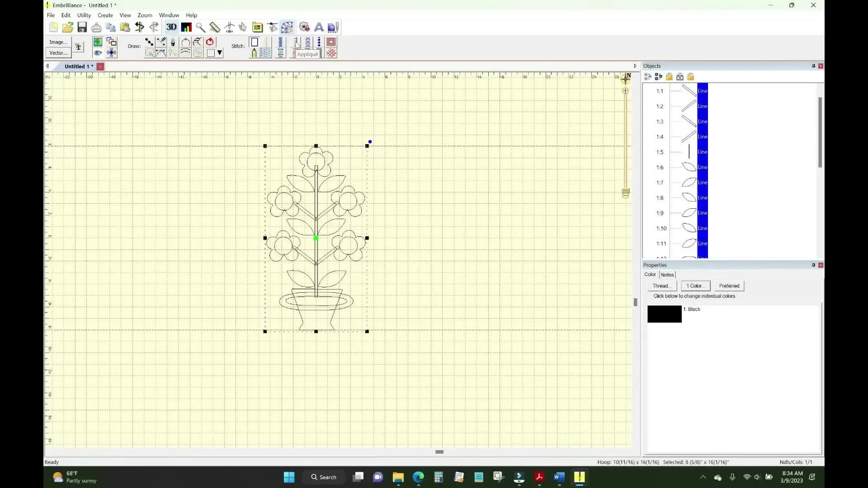Select the Zoom magnifier tool
The width and height of the screenshot is (868, 488).
point(200,27)
